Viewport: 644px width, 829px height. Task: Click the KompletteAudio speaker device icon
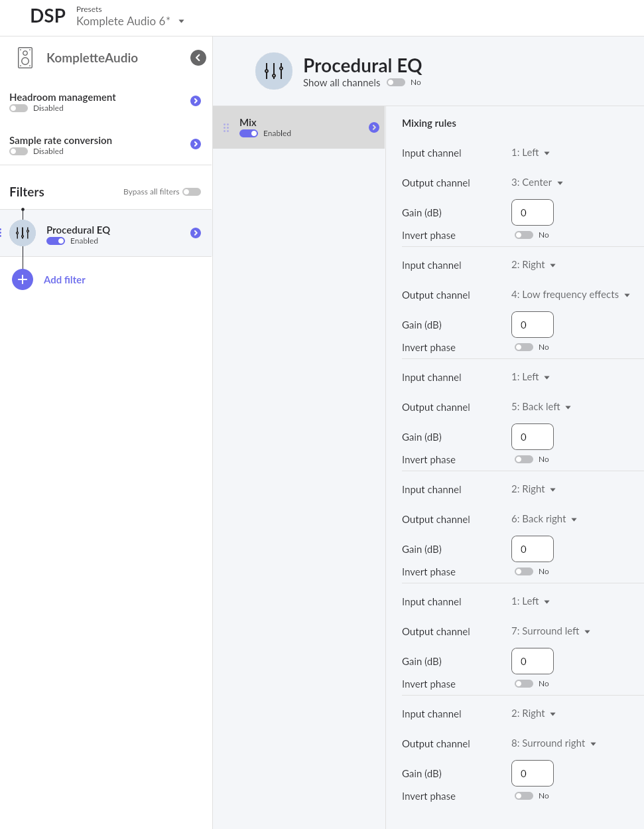point(25,58)
